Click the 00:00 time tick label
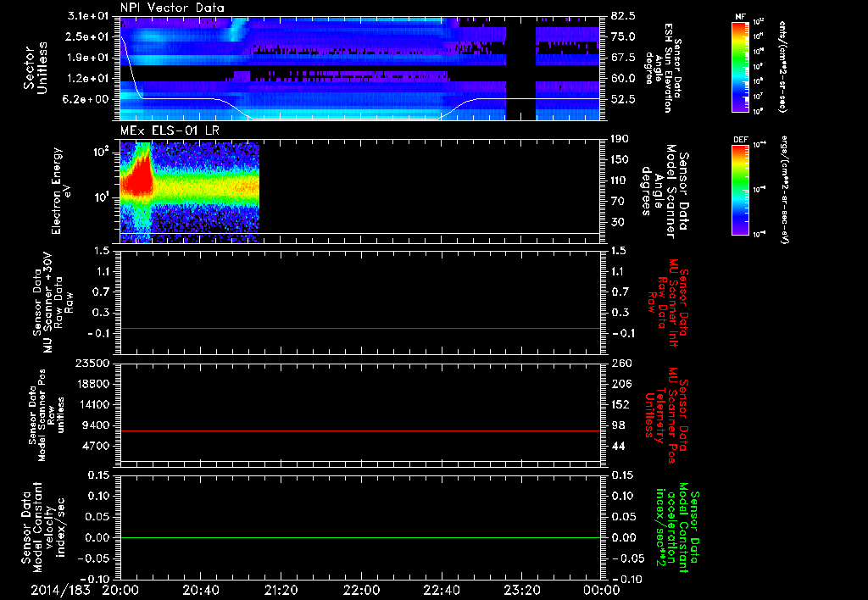The image size is (868, 600). [601, 590]
